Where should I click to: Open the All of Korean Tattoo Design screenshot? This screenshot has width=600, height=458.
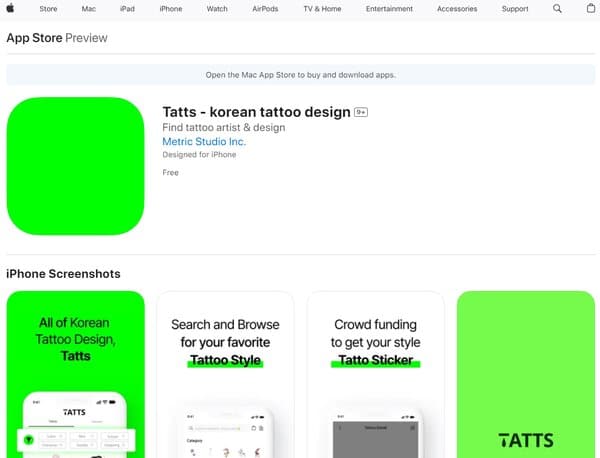pos(75,374)
